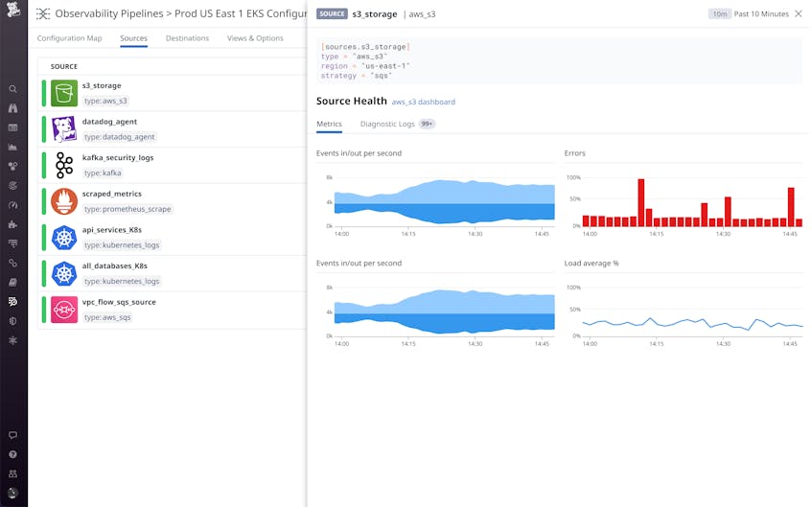Click the Kubernetes icon for all_databases_K8s
The image size is (812, 507).
[x=64, y=274]
